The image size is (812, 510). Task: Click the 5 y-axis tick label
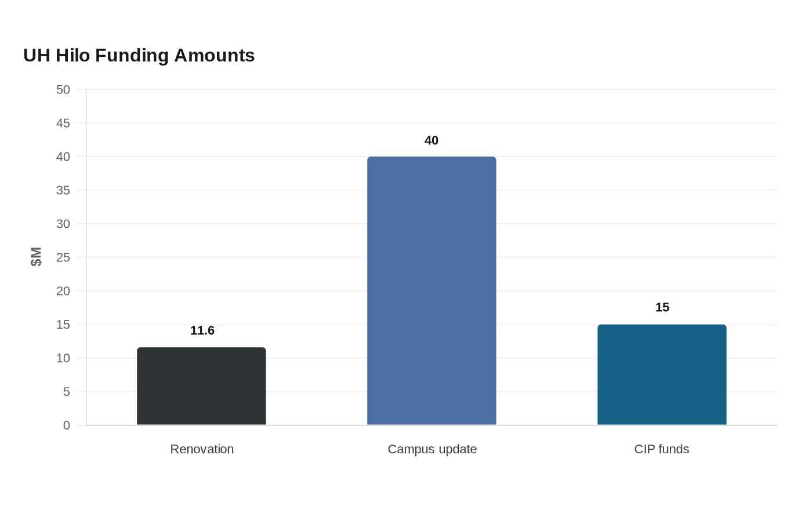pyautogui.click(x=67, y=392)
